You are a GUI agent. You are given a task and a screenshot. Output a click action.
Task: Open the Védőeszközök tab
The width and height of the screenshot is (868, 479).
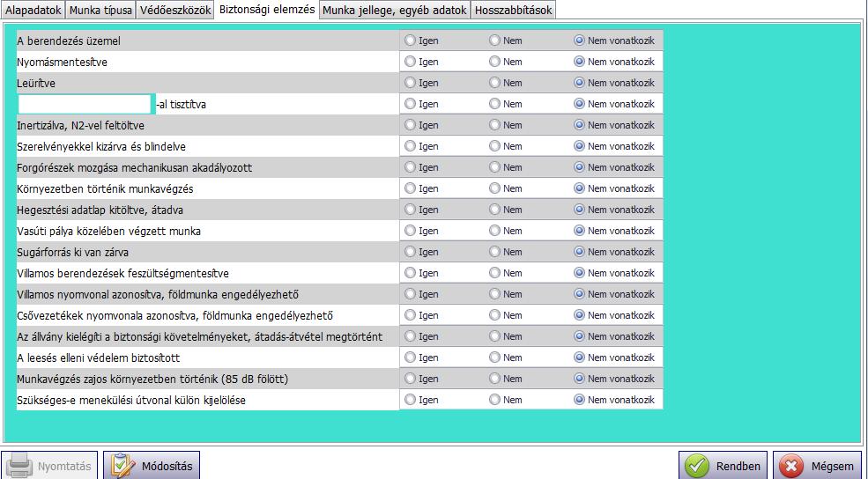point(175,11)
